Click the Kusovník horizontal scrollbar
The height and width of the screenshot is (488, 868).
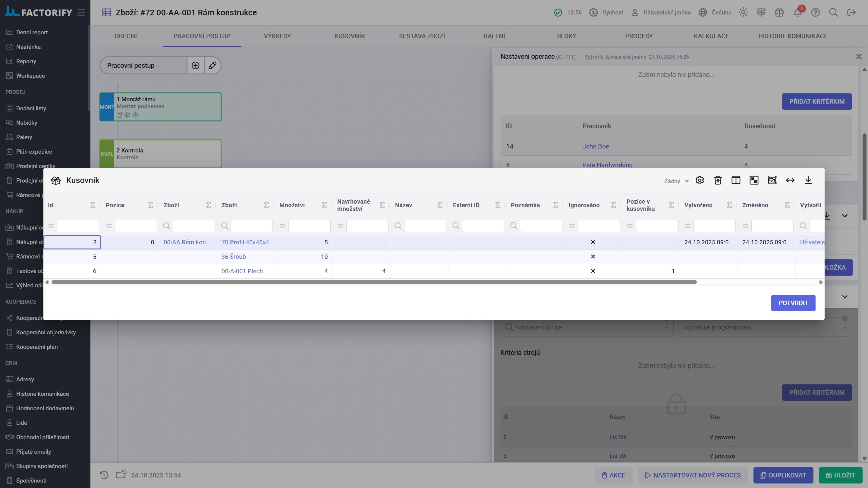coord(374,282)
